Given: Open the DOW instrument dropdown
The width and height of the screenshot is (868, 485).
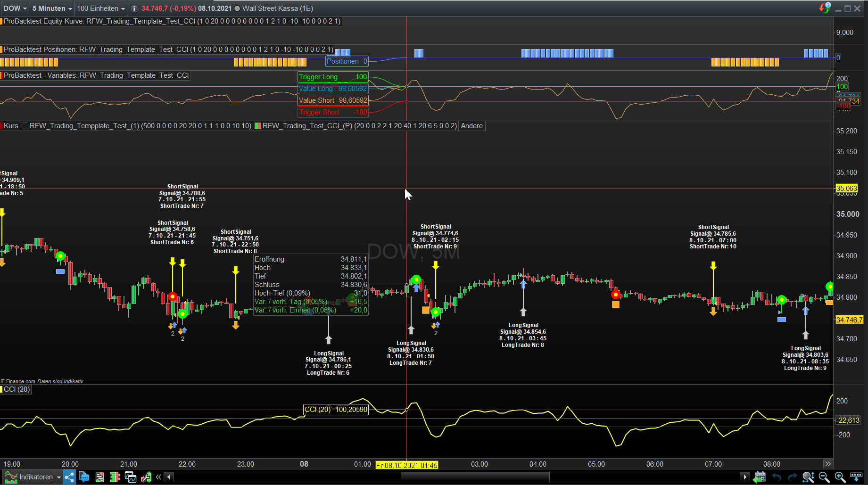Looking at the screenshot, I should tap(15, 8).
